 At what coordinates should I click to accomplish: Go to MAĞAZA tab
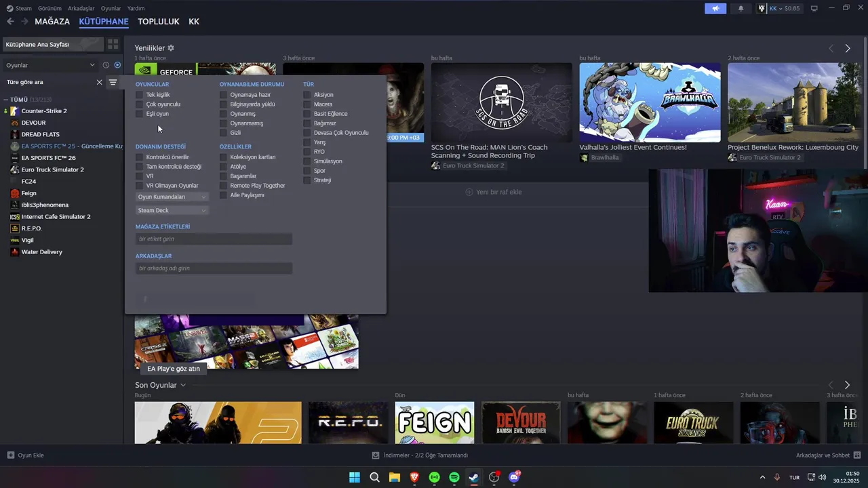(52, 22)
